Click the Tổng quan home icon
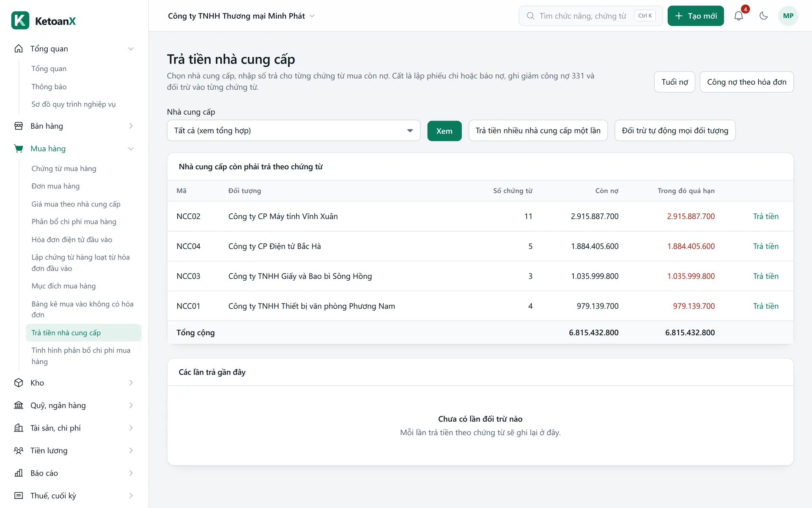The width and height of the screenshot is (812, 508). tap(19, 49)
